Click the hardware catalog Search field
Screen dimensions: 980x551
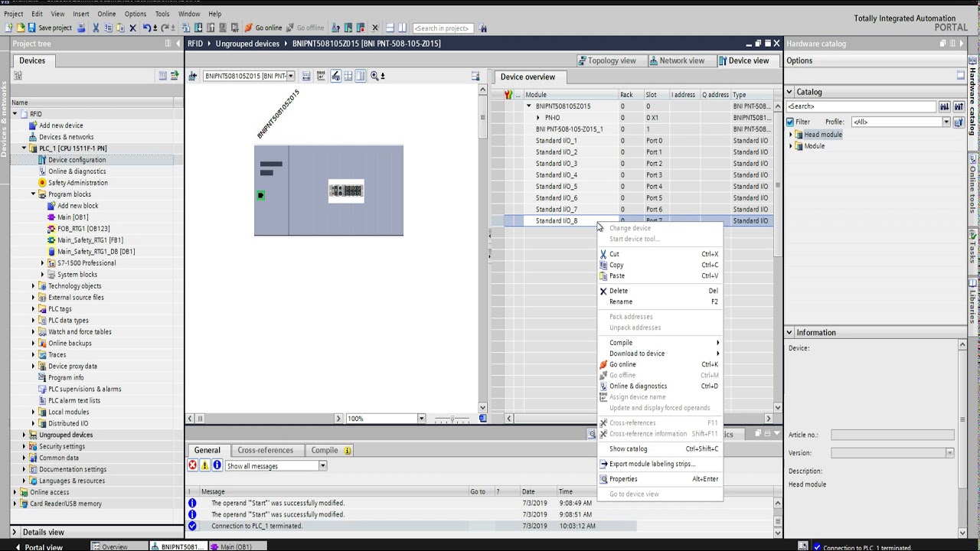[x=861, y=106]
